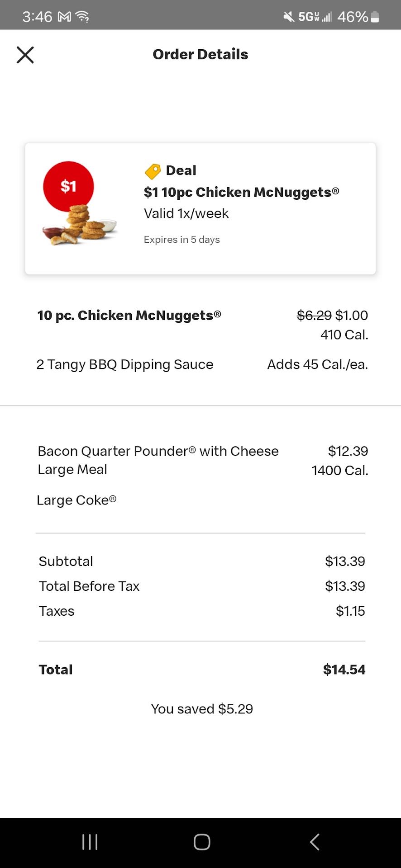
Task: Tap the battery indicator icon
Action: pos(375,17)
